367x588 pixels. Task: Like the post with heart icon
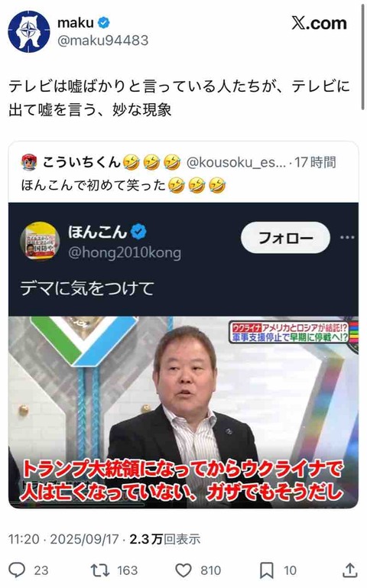point(183,570)
